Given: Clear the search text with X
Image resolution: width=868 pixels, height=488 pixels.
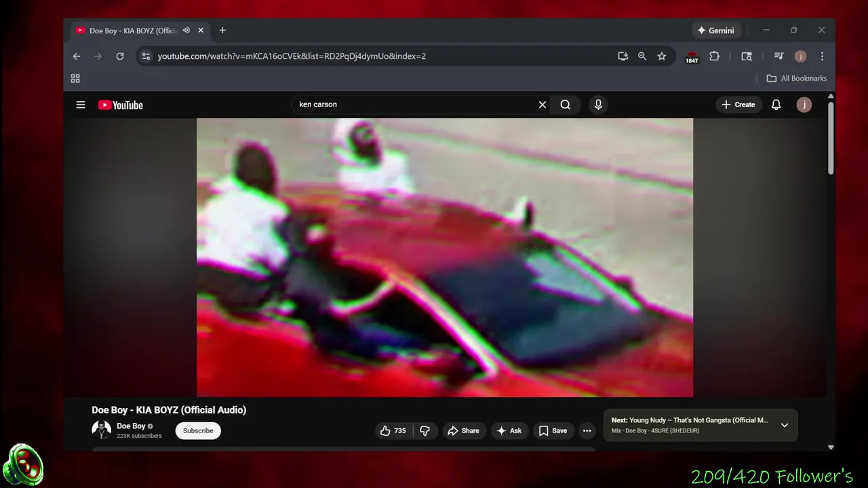Looking at the screenshot, I should coord(542,105).
